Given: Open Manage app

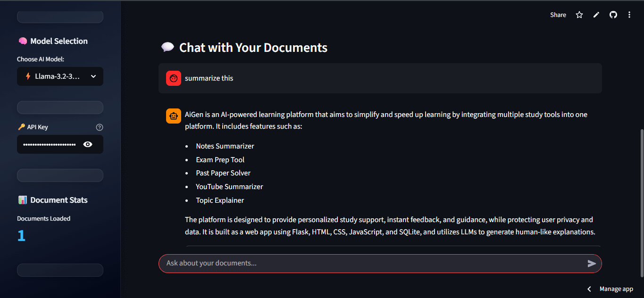Looking at the screenshot, I should 616,289.
